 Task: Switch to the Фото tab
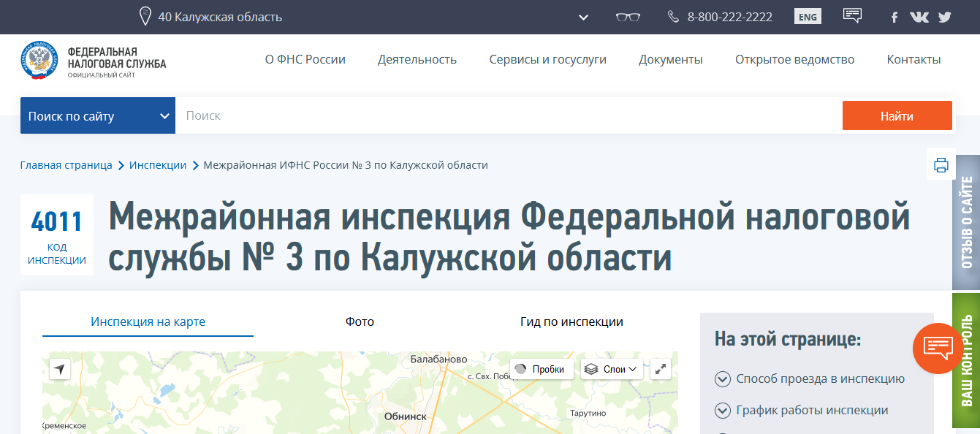tap(360, 321)
